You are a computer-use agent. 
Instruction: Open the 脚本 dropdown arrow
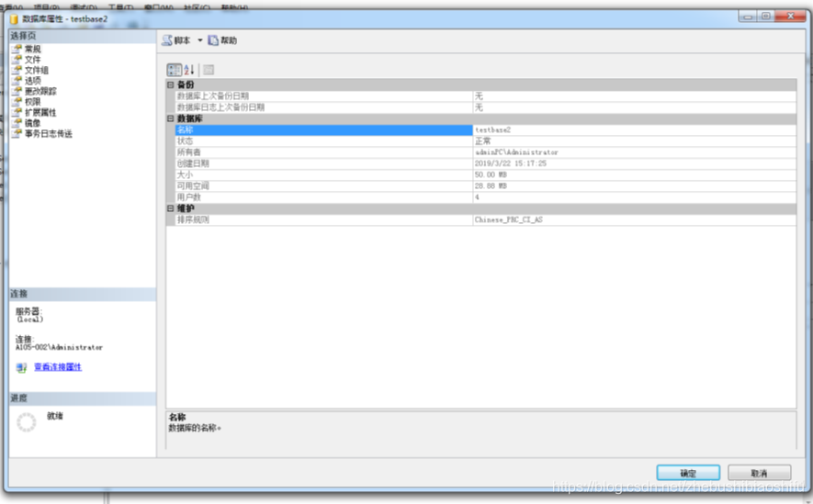pyautogui.click(x=199, y=40)
